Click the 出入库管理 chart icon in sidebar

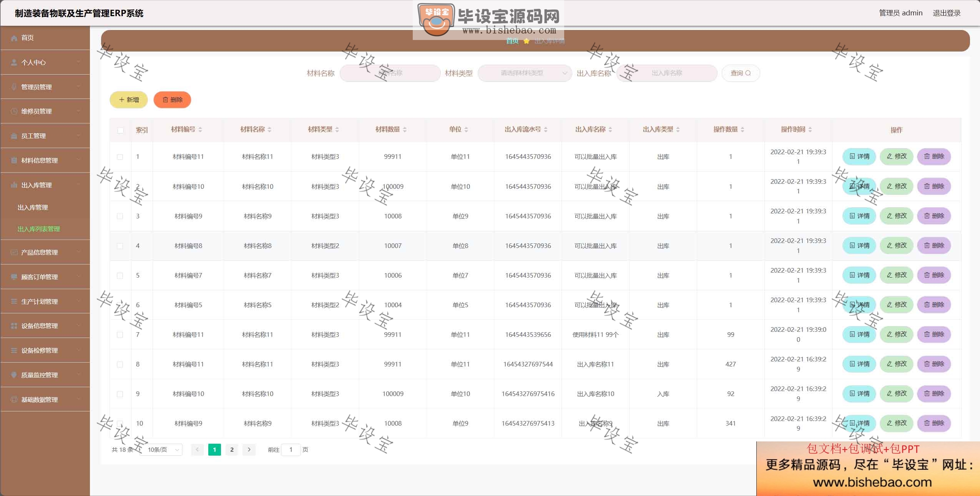[14, 185]
